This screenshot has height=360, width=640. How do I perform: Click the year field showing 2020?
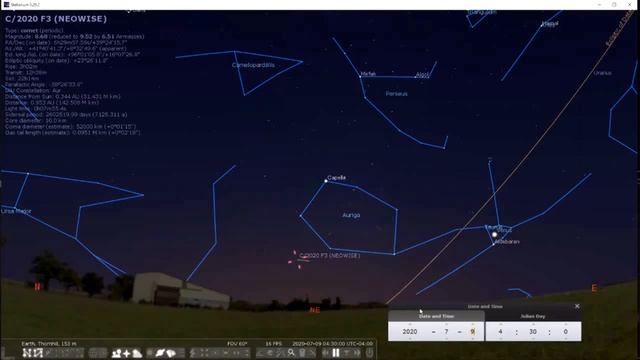point(410,331)
